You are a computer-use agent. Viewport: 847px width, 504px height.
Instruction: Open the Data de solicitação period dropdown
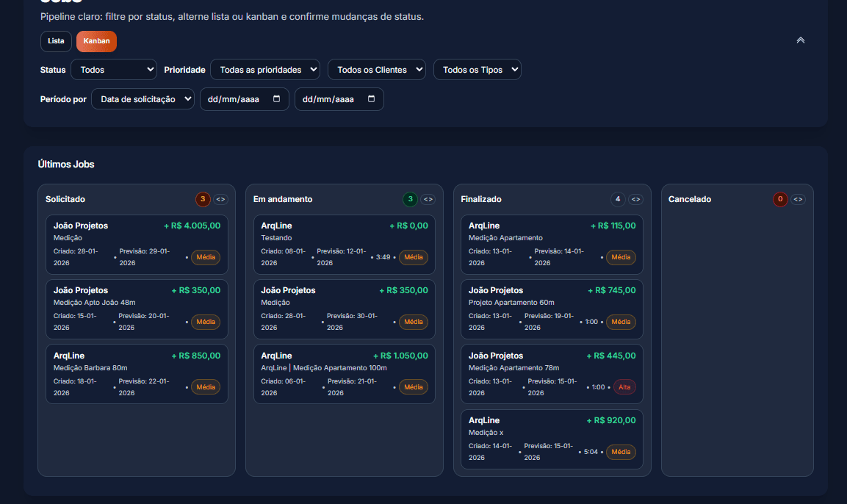143,99
